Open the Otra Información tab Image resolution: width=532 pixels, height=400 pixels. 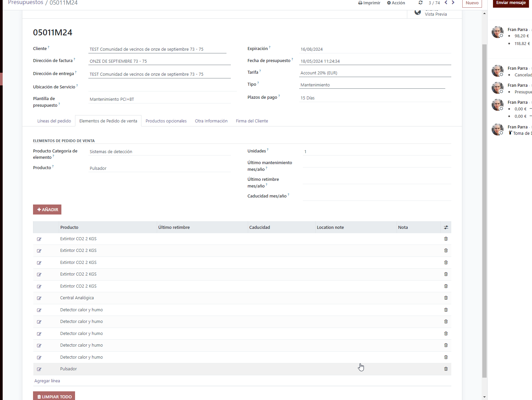coord(211,121)
